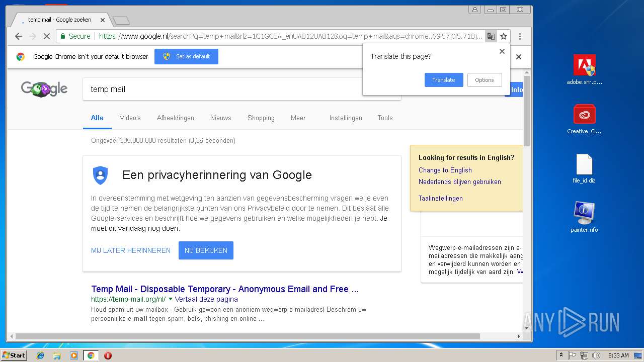644x362 pixels.
Task: Click Change to English link
Action: tap(445, 170)
